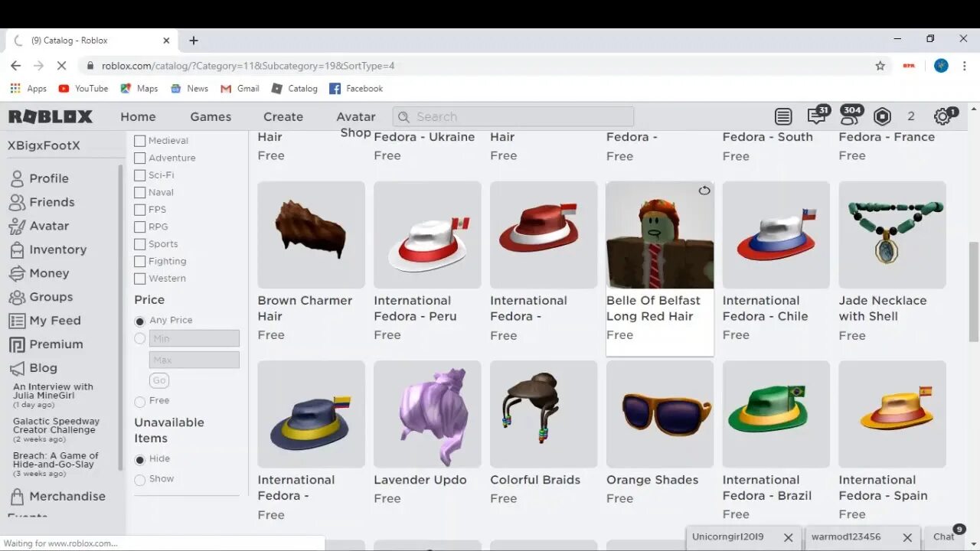Open Chrome profile avatar icon
This screenshot has height=551, width=980.
pos(941,66)
